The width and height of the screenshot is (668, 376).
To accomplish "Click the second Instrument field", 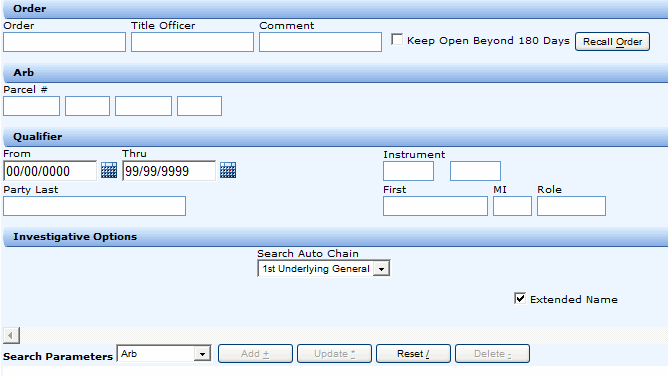I will [475, 171].
